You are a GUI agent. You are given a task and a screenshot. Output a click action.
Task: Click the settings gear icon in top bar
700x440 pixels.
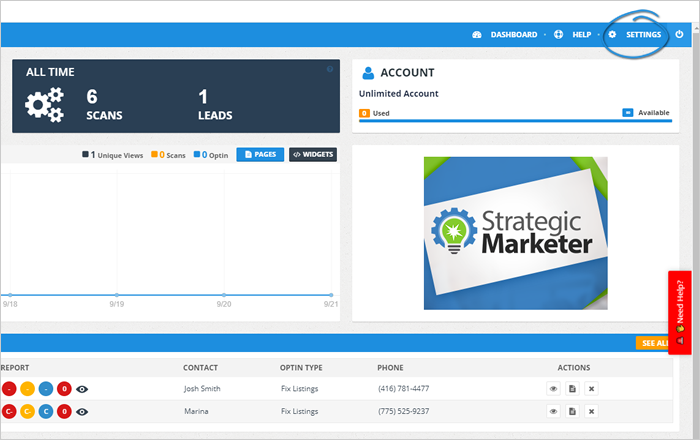(x=612, y=35)
